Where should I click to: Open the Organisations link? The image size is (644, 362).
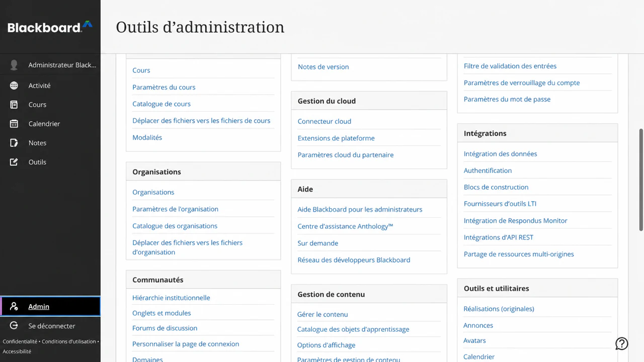(153, 192)
